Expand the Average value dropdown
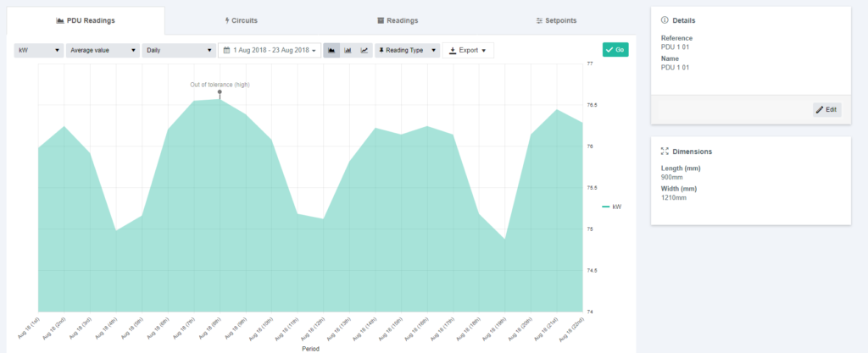Viewport: 868px width, 353px height. (x=103, y=51)
